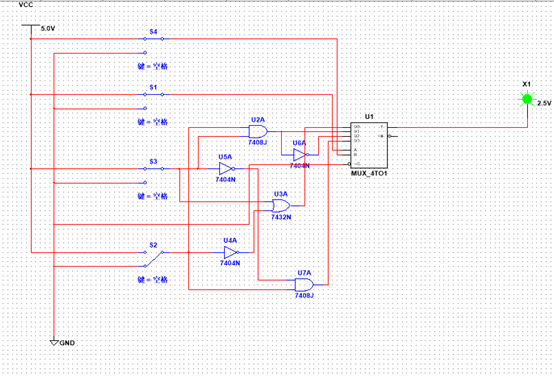Click the 7404N label under U4A
This screenshot has width=554, height=376.
(x=230, y=263)
